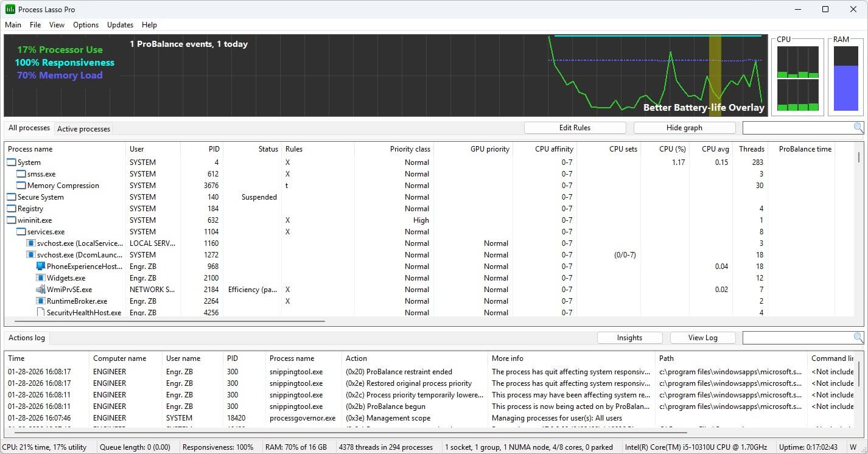Click the RAM usage meter bar
Image resolution: width=868 pixels, height=454 pixels.
pos(845,80)
